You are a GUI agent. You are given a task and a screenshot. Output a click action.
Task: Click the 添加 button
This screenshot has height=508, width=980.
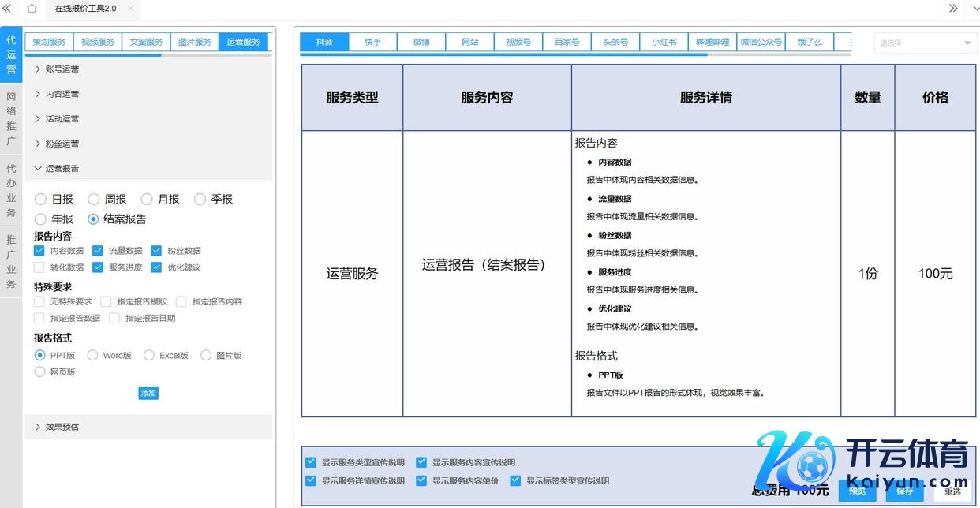[x=148, y=393]
